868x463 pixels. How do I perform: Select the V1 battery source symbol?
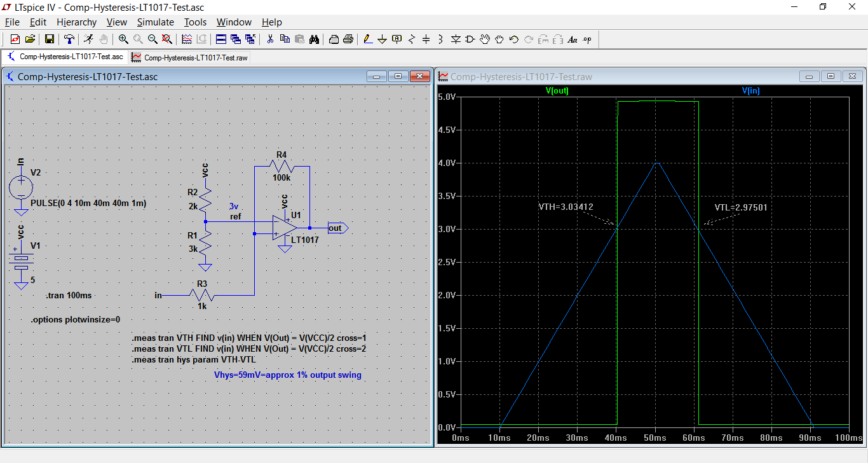click(21, 261)
